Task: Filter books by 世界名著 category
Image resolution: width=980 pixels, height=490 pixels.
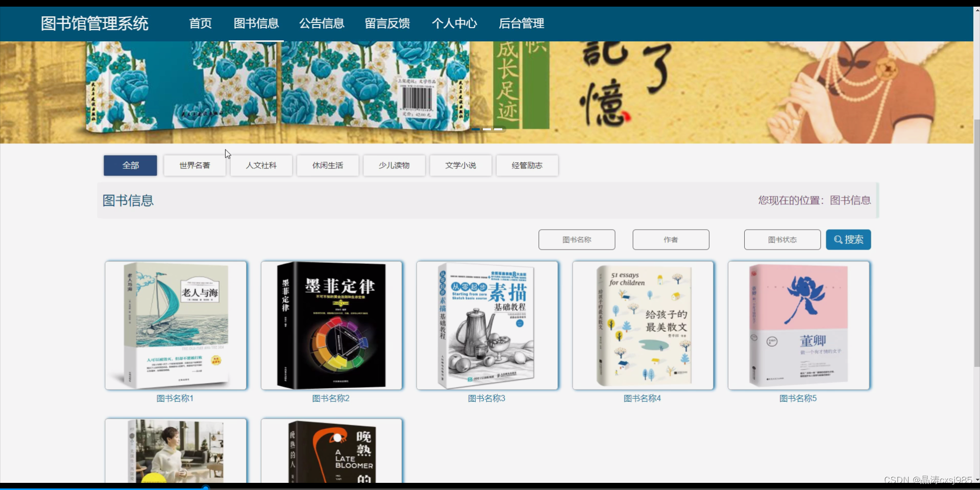Action: [194, 165]
